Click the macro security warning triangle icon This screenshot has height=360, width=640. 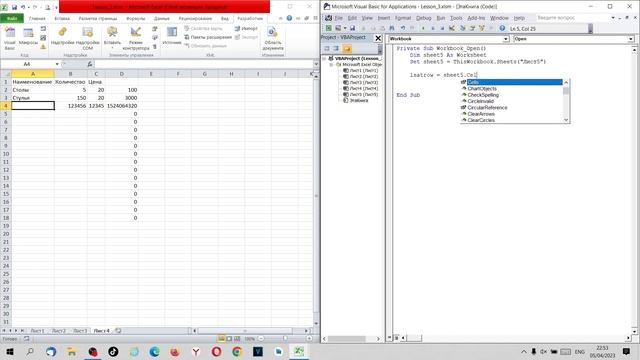click(43, 47)
